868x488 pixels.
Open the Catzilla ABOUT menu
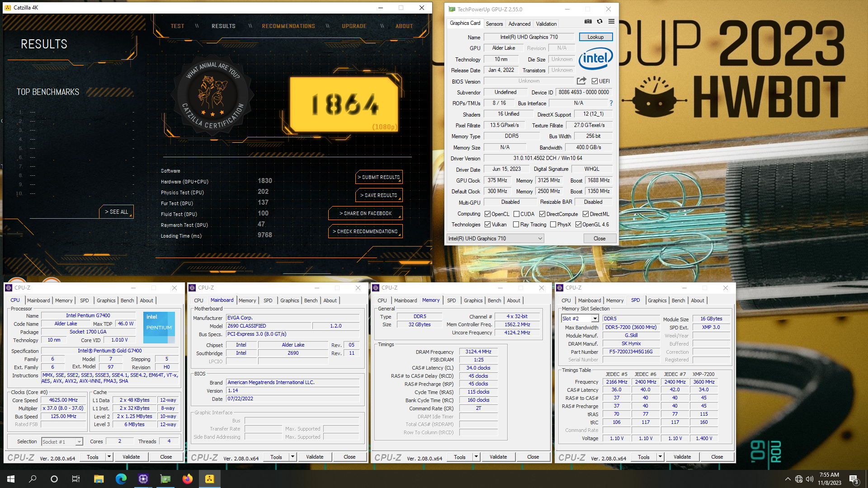pos(404,26)
